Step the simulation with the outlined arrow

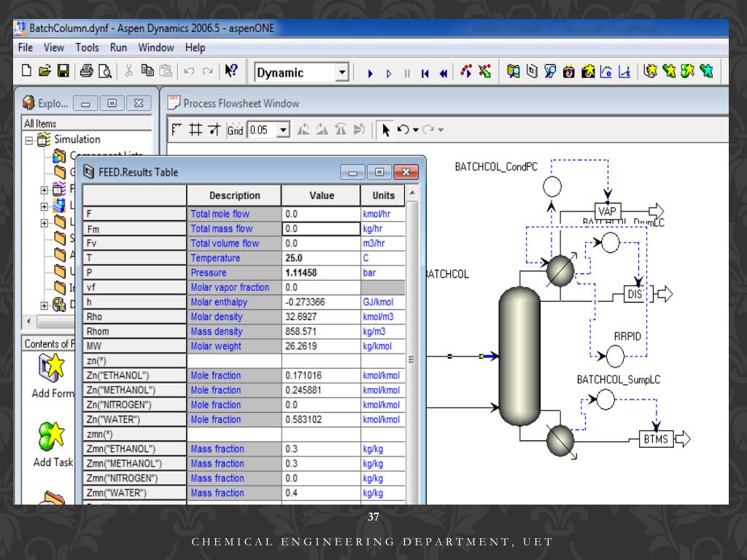pyautogui.click(x=389, y=74)
